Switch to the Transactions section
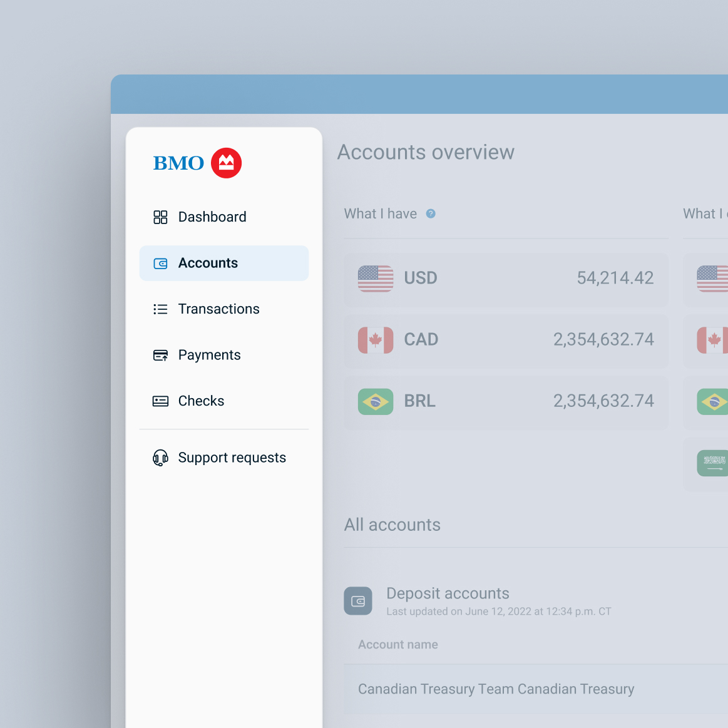Screen dimensions: 728x728 [219, 309]
